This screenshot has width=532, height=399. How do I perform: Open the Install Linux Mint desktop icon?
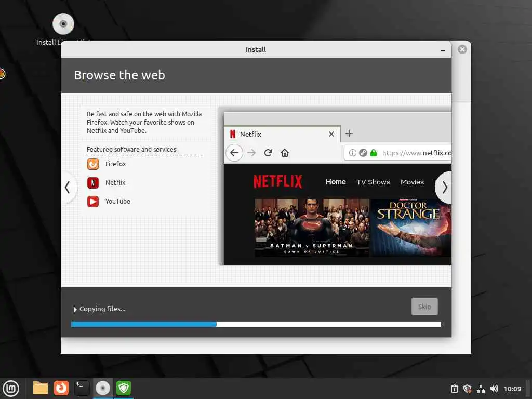(63, 29)
